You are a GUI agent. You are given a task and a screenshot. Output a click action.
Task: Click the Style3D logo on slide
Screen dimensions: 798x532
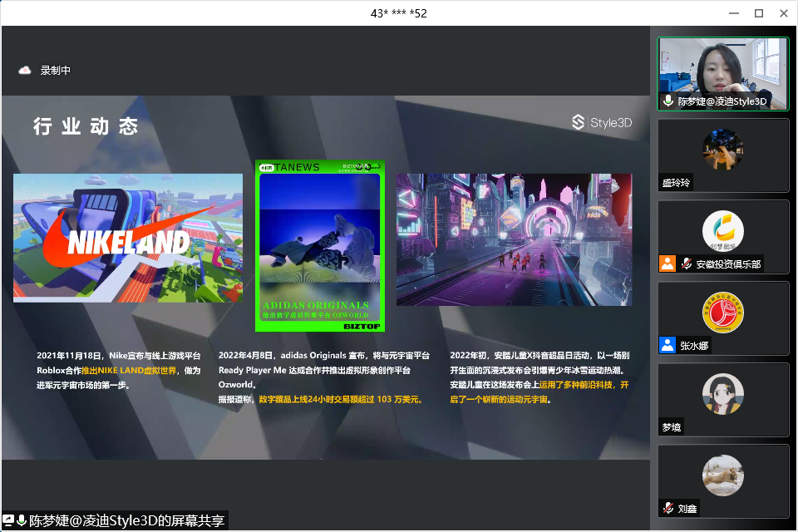coord(602,122)
